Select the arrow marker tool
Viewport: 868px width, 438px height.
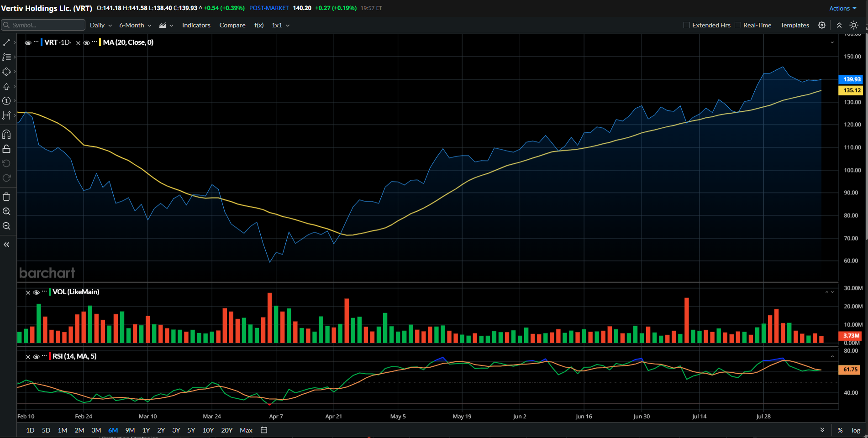(6, 86)
